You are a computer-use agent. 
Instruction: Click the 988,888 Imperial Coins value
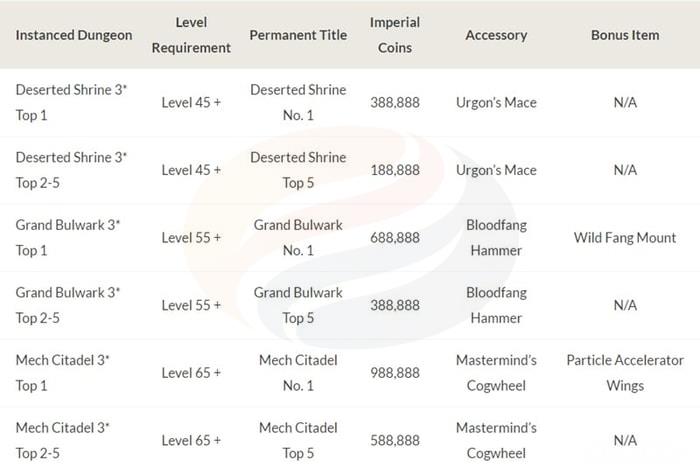[394, 373]
